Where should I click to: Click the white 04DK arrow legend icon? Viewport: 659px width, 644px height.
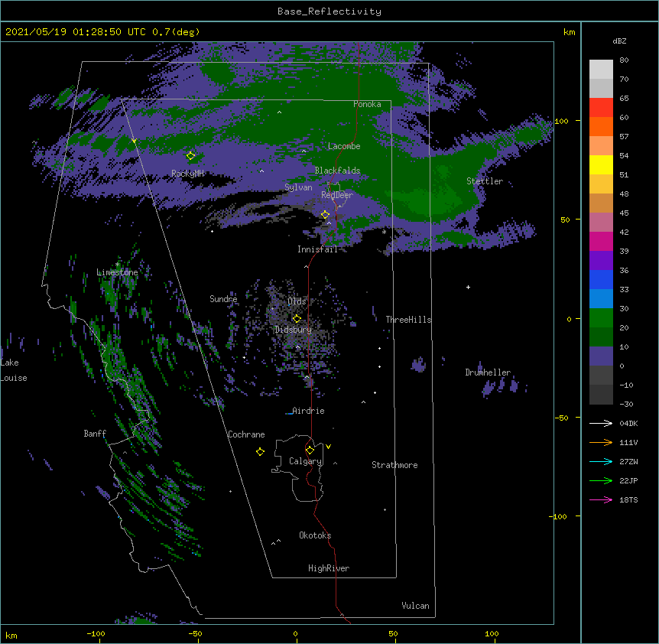coord(601,423)
